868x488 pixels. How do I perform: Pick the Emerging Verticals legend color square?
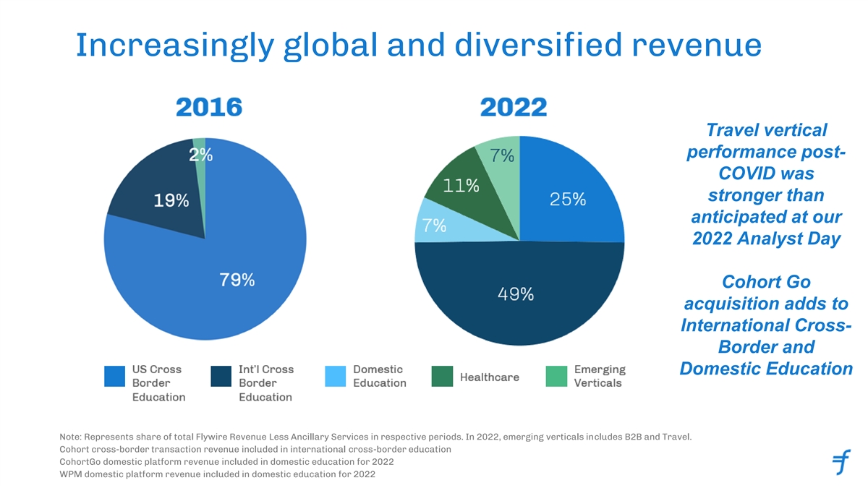click(556, 376)
